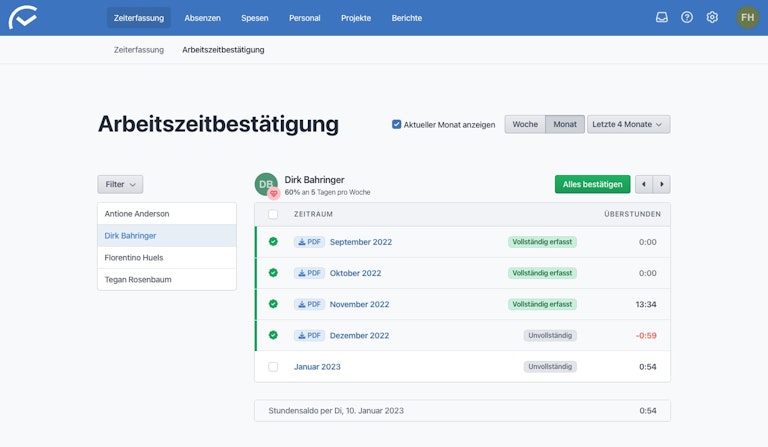768x447 pixels.
Task: Click green confirmed check for September 2022
Action: coord(273,241)
